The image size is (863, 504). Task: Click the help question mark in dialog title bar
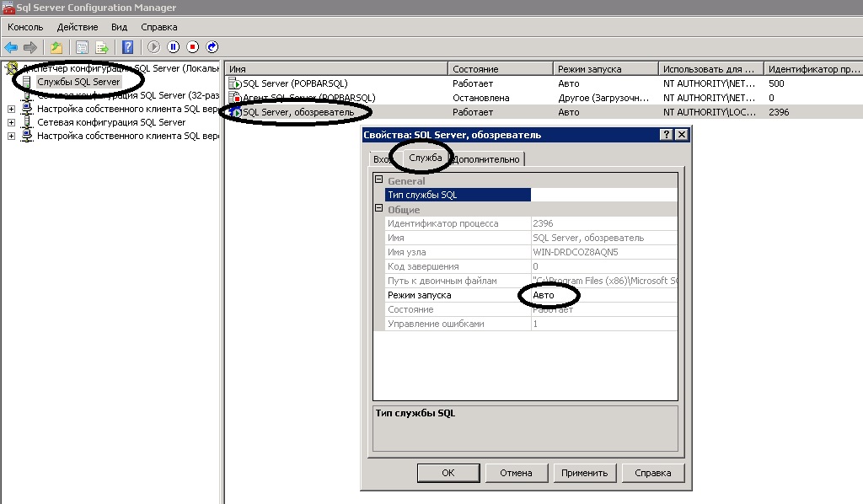[x=666, y=135]
